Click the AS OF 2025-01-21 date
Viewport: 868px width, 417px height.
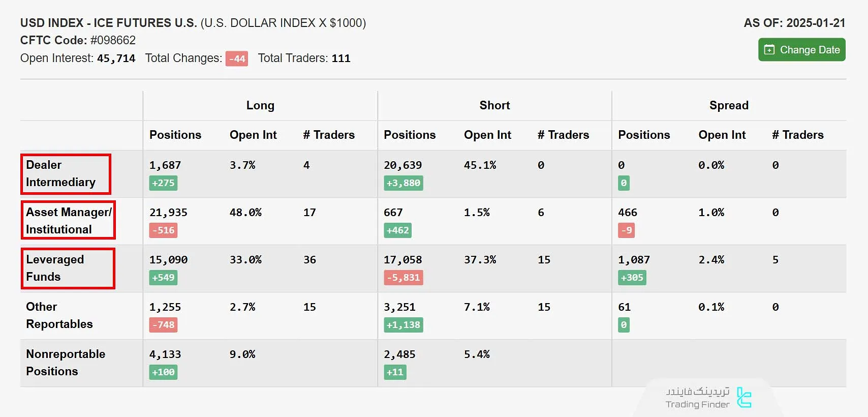tap(794, 23)
